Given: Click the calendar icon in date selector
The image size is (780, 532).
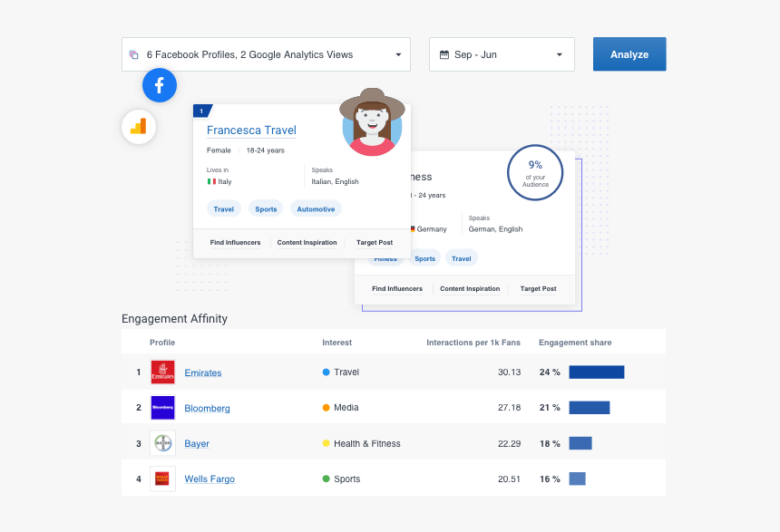Looking at the screenshot, I should (444, 54).
